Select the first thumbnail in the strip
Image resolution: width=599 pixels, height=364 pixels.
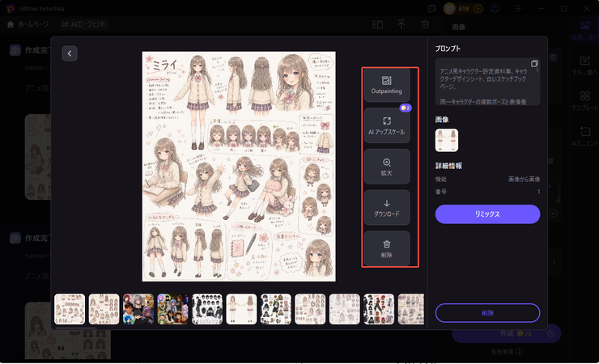(70, 309)
